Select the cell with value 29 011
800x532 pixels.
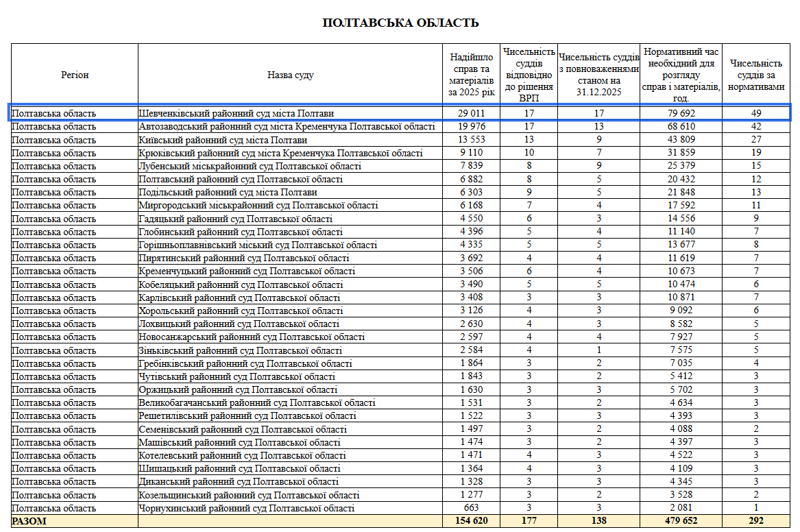pyautogui.click(x=472, y=113)
